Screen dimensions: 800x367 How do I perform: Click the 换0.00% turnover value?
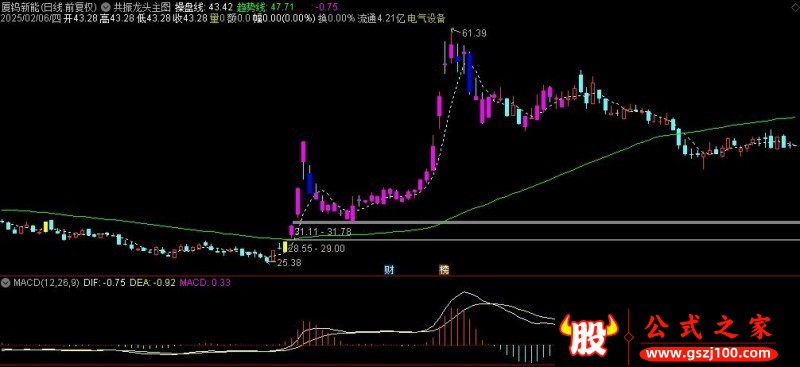coord(336,18)
